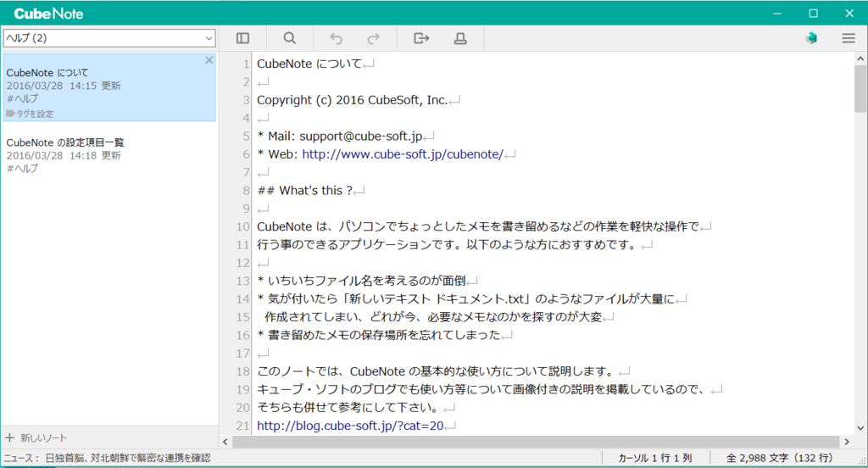Click line 16 書き留めたメモの保存場所を忘れてしまった
The image size is (868, 468).
click(379, 335)
